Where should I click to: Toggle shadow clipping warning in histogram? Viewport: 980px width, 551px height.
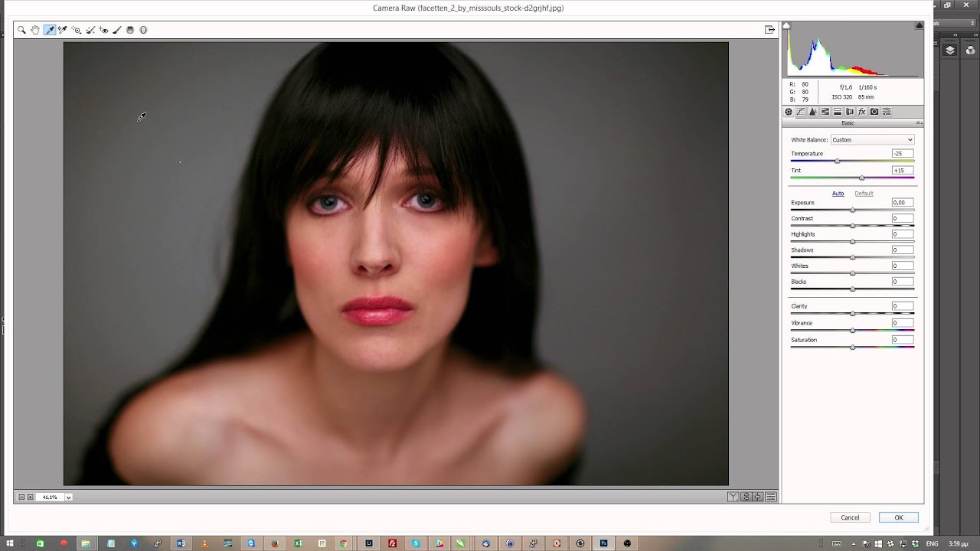(x=786, y=26)
